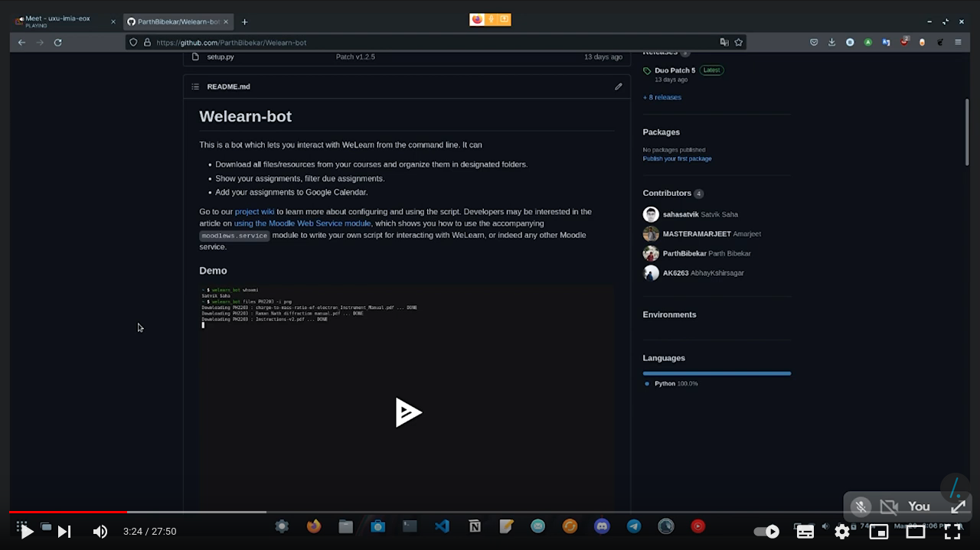Image resolution: width=980 pixels, height=550 pixels.
Task: Toggle autoplay in the video player
Action: click(x=766, y=531)
